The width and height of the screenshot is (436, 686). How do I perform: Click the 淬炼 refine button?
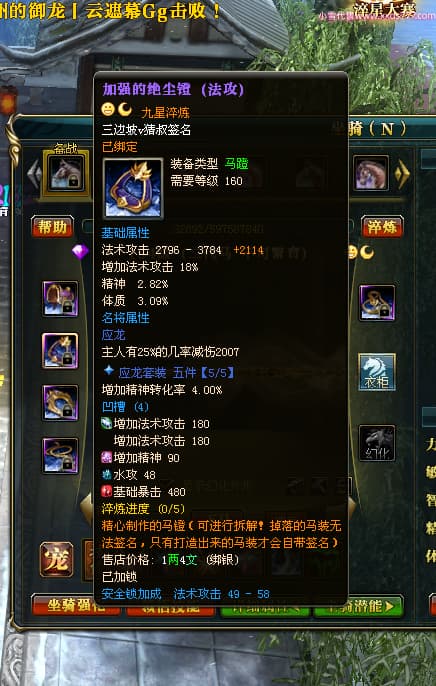(382, 227)
